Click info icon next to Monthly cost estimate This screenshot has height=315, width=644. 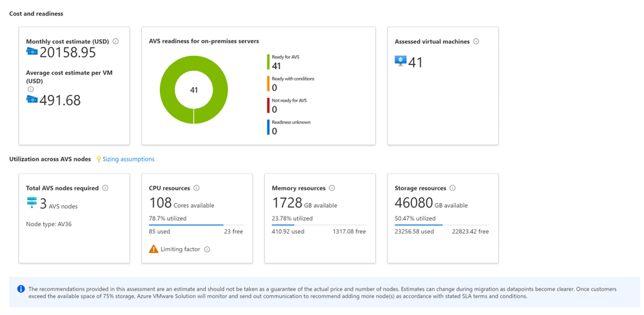116,41
